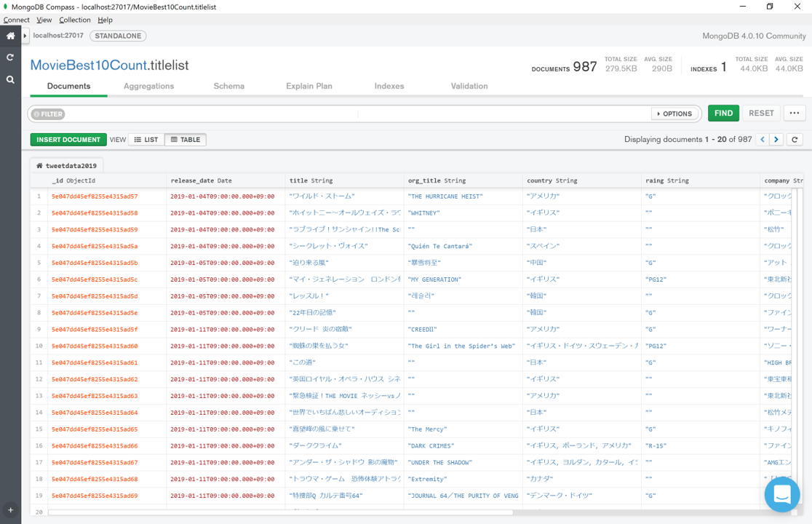Screen dimensions: 812x524
Task: Click the FILTER label badge
Action: 47,114
